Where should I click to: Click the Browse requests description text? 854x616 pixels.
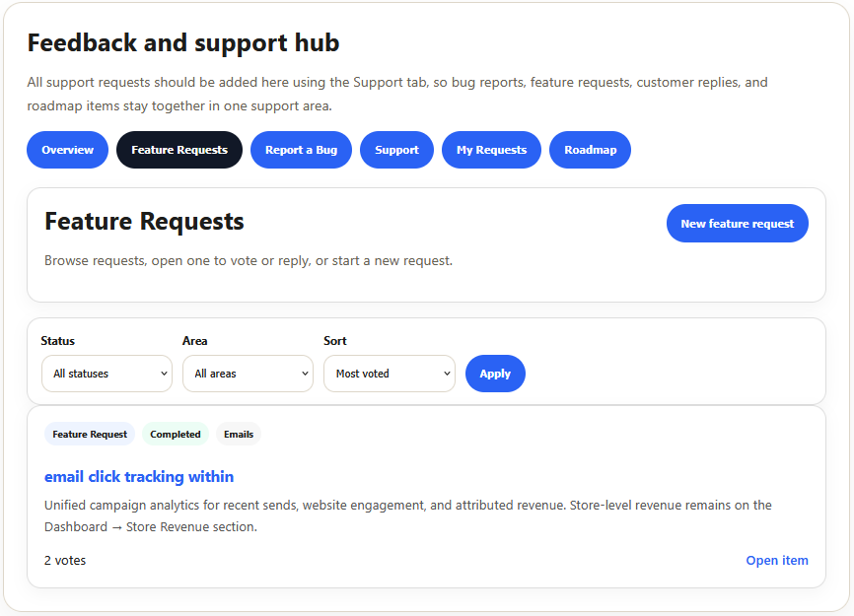click(x=249, y=260)
